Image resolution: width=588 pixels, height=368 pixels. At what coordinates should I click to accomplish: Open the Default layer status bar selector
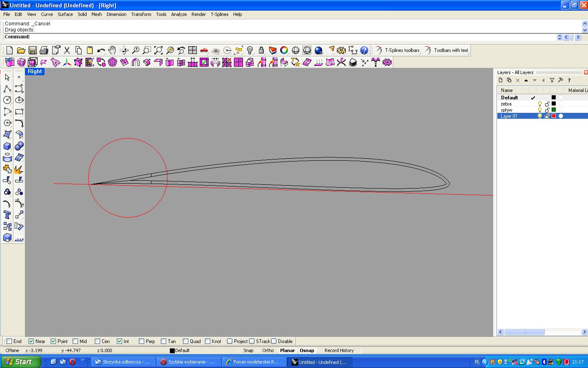pyautogui.click(x=180, y=350)
